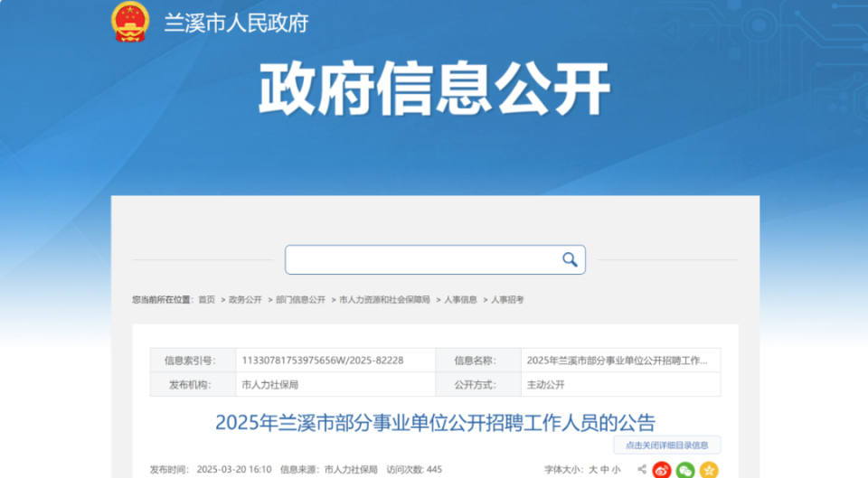Click the 信息索引号 label cell
Viewport: 868px width, 478px height.
[x=193, y=361]
